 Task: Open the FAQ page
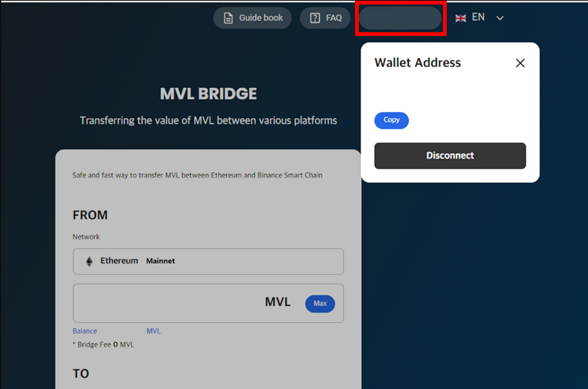(325, 18)
